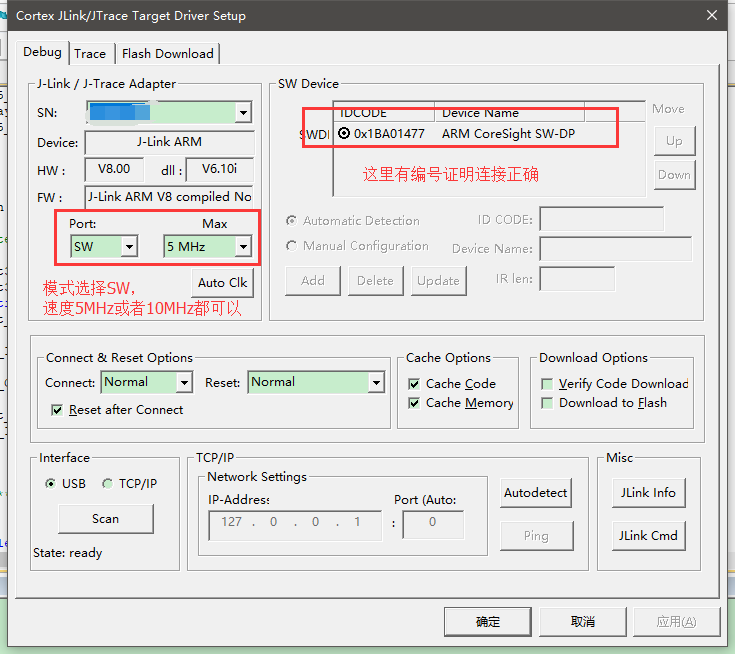Select the 0x1BA01477 device radio entry

point(344,134)
